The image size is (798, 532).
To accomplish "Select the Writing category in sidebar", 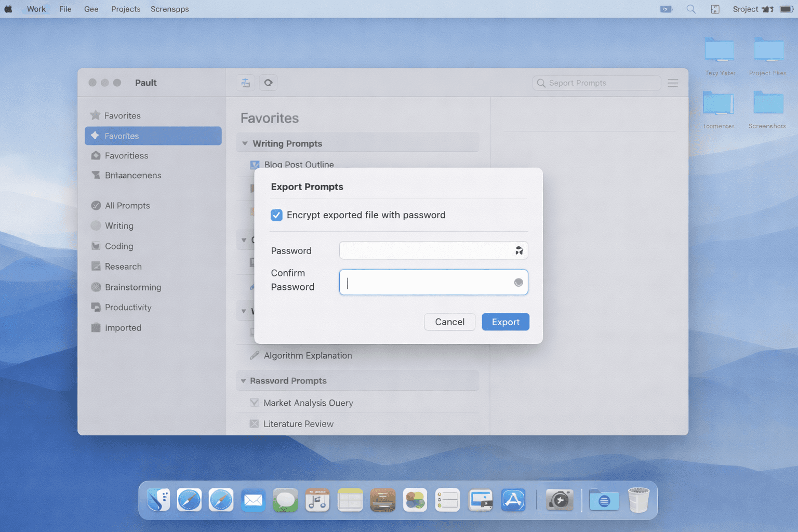I will 153,225.
